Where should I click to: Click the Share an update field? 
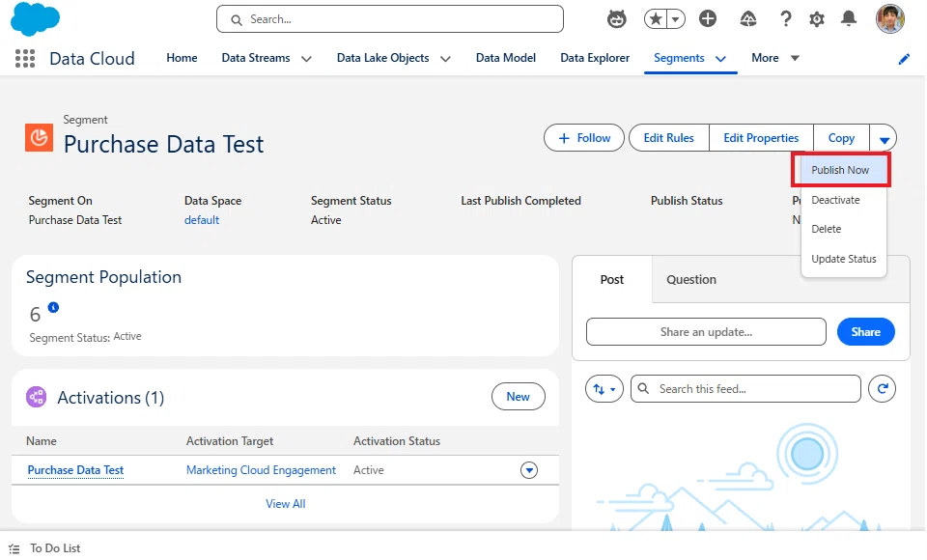tap(706, 332)
